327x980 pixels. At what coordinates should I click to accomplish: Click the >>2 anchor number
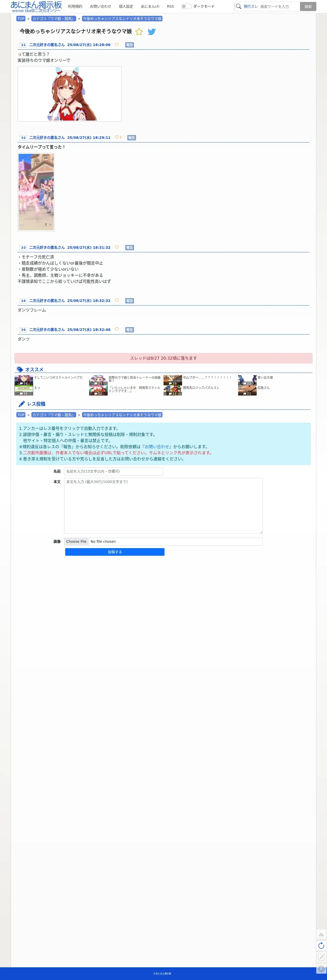[x=23, y=138]
